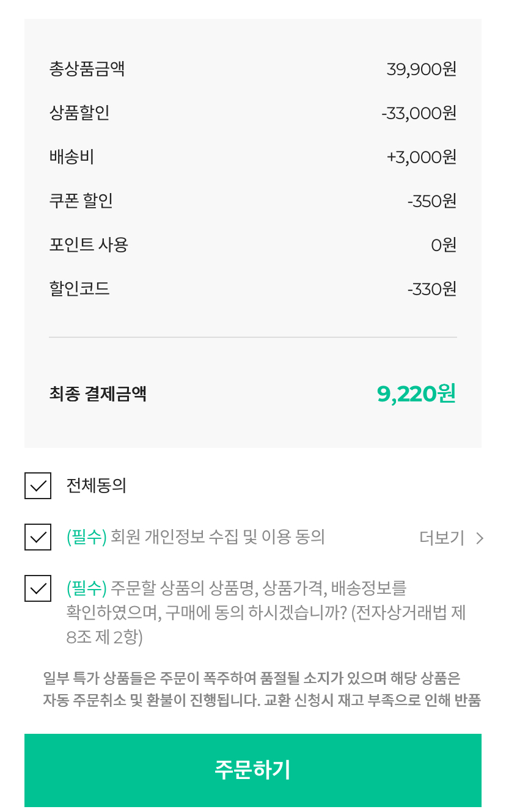Select the 39,900원 total product amount

421,69
